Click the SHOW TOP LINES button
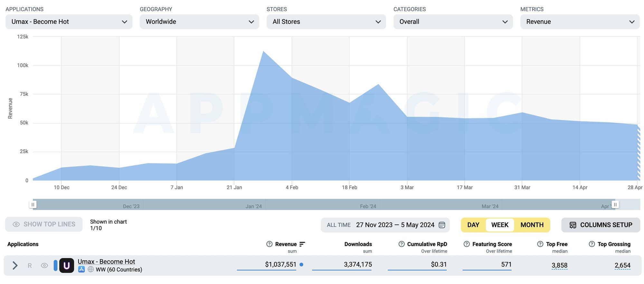The height and width of the screenshot is (284, 644). coord(44,224)
